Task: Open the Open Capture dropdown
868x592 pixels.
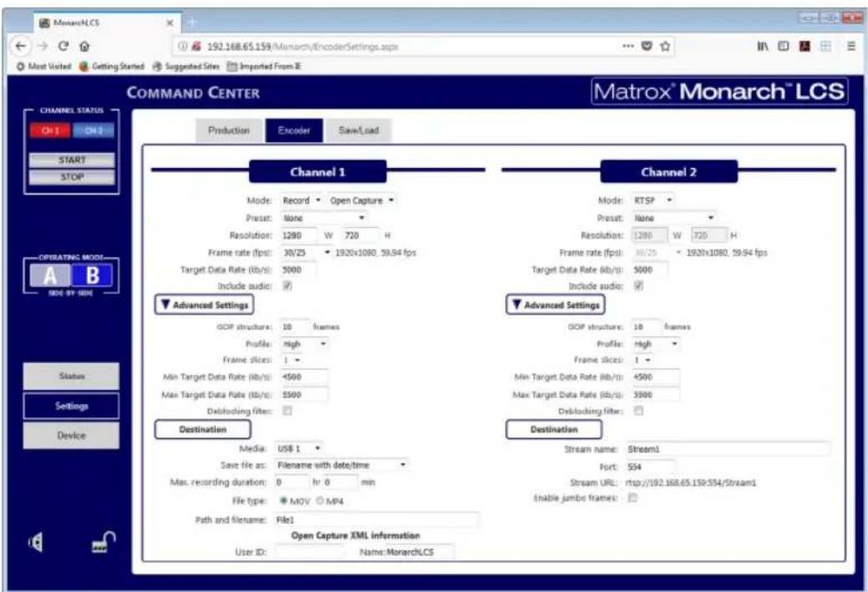Action: (x=362, y=200)
